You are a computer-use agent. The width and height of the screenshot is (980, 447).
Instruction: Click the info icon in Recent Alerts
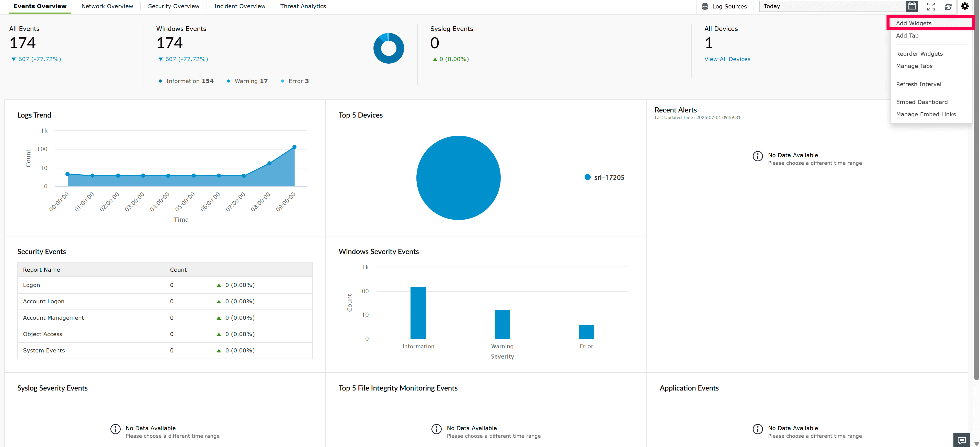pos(757,156)
